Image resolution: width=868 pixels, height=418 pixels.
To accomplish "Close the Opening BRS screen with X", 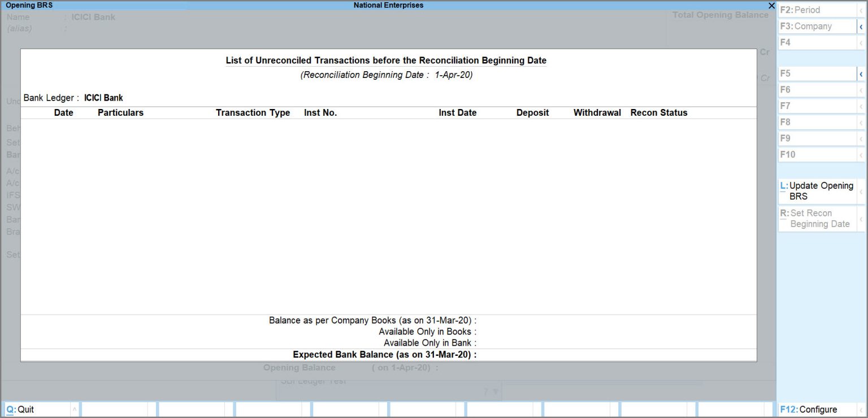I will tap(771, 6).
